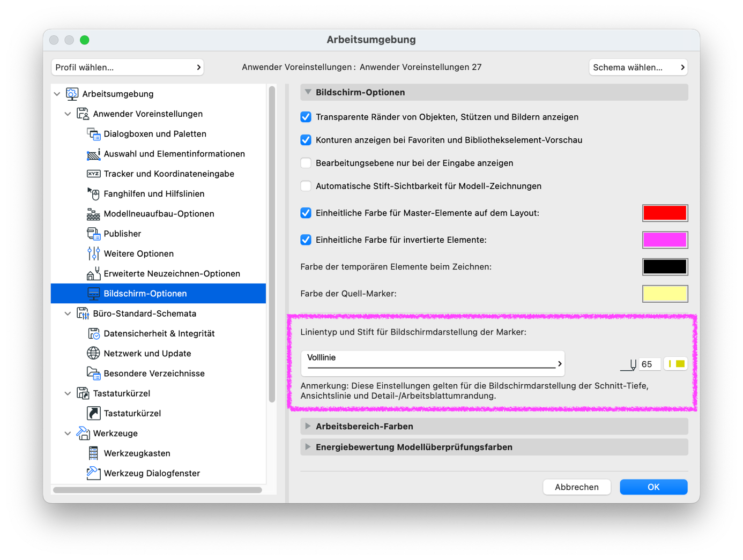Open red Master-Elemente color swatch
This screenshot has width=743, height=560.
pyautogui.click(x=665, y=213)
